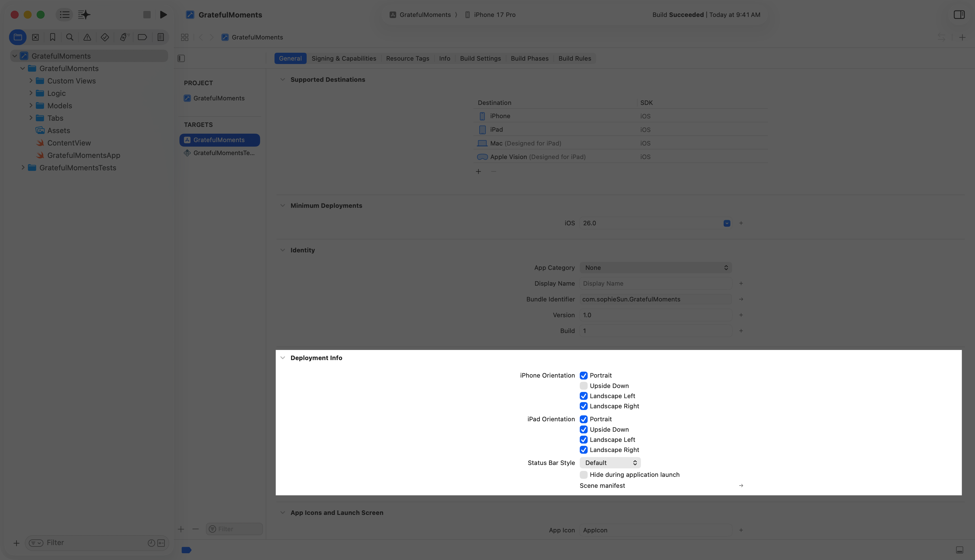The width and height of the screenshot is (975, 560).
Task: Enable Hide during application launch
Action: pos(584,475)
